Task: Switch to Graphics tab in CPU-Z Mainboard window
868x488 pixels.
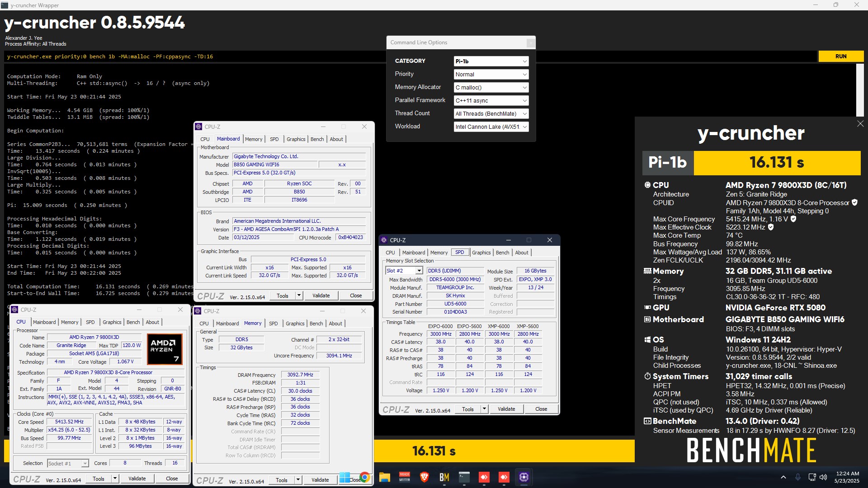Action: pyautogui.click(x=296, y=139)
